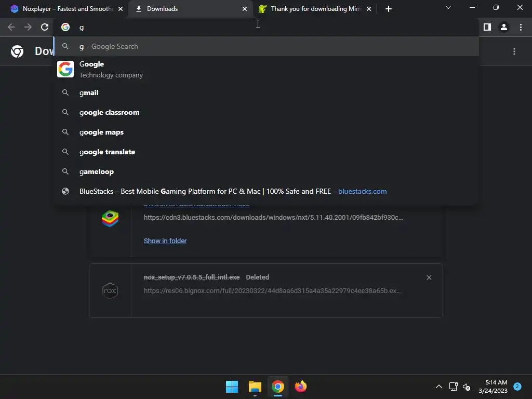Click the BlueStacks download file icon
Image resolution: width=532 pixels, height=399 pixels.
pyautogui.click(x=110, y=219)
